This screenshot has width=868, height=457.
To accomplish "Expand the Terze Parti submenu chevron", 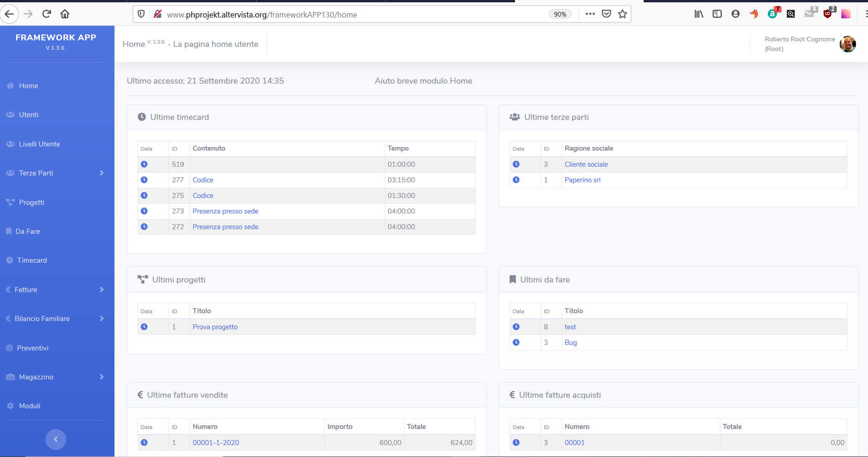I will click(x=102, y=173).
